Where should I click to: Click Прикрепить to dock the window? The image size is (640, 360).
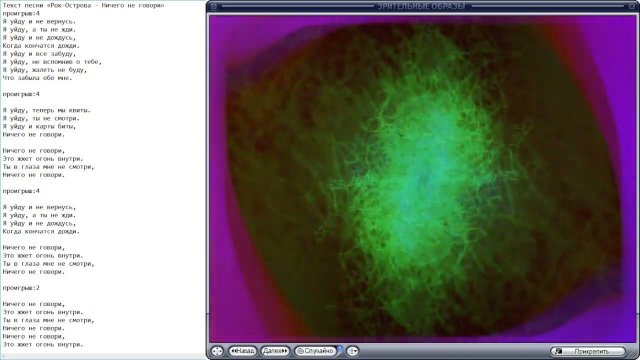588,351
